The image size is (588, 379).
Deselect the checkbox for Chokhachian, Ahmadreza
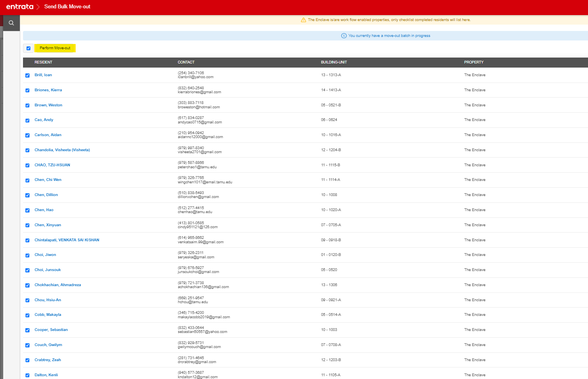click(27, 285)
